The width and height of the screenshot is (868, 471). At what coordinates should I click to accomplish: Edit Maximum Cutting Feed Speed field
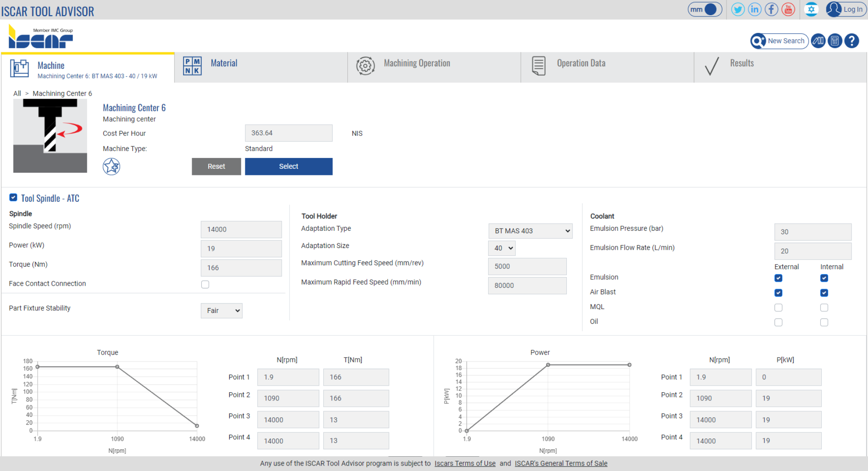click(527, 266)
